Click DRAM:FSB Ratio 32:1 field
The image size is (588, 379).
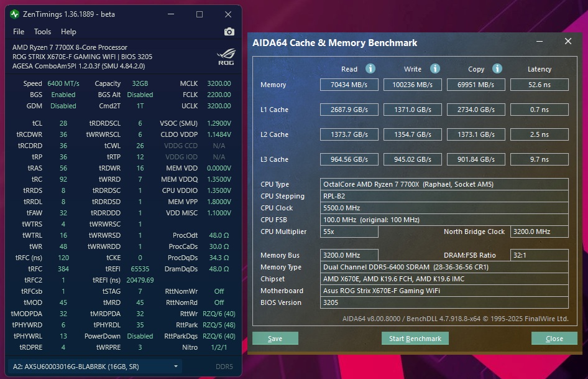pos(540,255)
